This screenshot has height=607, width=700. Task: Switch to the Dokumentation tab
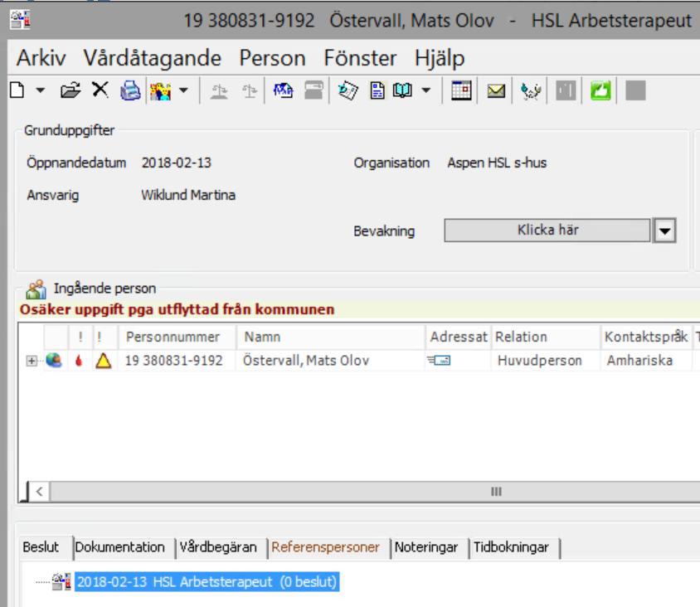119,547
